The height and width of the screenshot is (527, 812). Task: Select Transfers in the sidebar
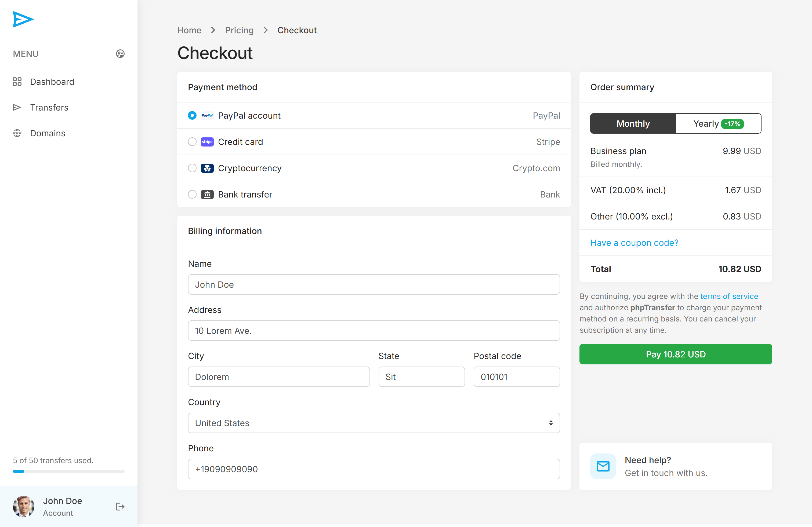(49, 107)
